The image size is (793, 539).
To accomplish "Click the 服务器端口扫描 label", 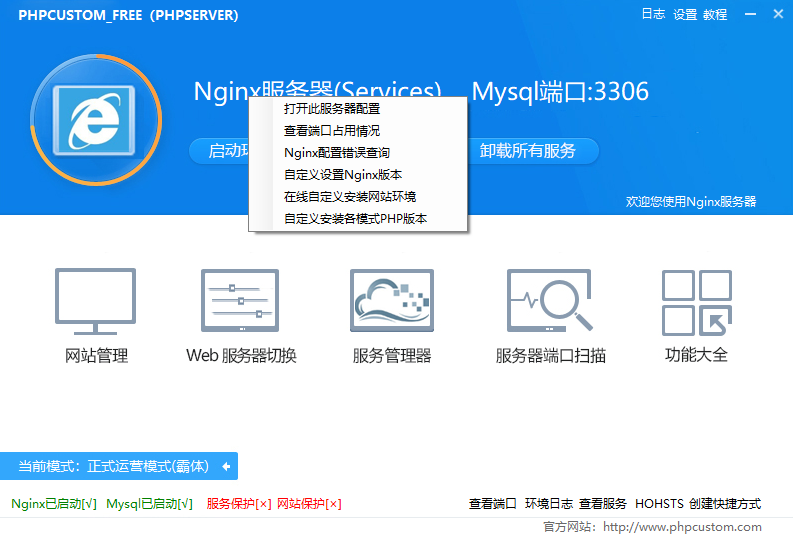I will pyautogui.click(x=551, y=355).
